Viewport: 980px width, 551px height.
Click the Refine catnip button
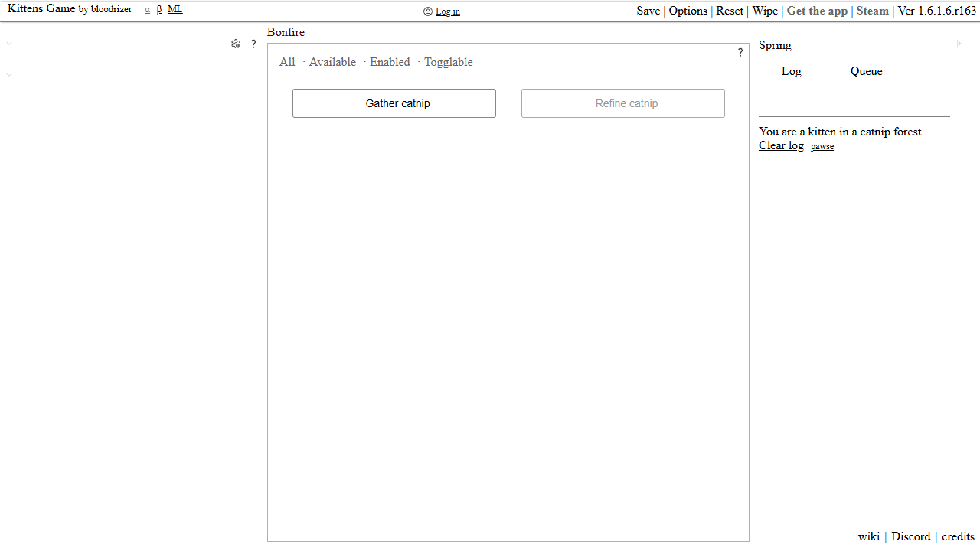623,103
